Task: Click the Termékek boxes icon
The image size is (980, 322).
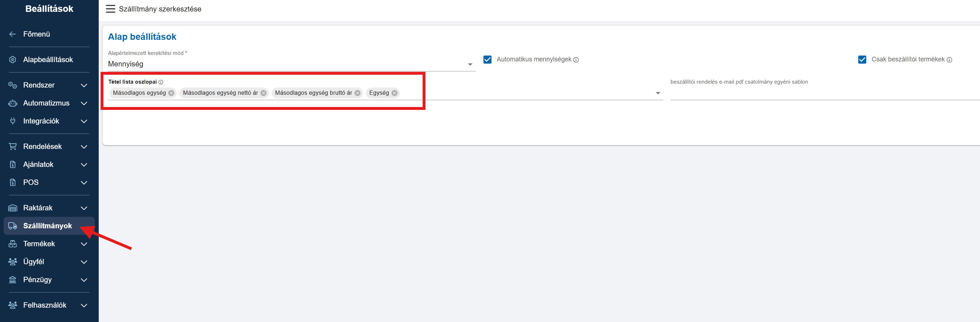Action: click(x=13, y=244)
